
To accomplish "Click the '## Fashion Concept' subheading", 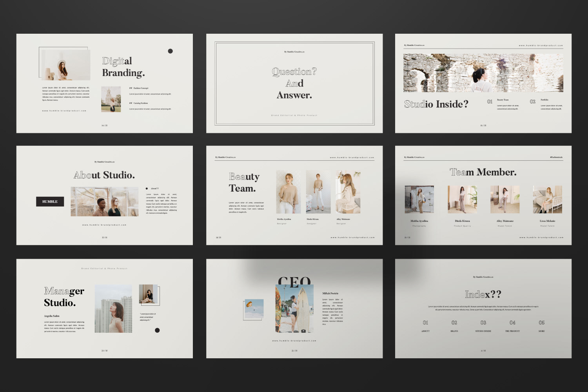I will click(x=139, y=88).
